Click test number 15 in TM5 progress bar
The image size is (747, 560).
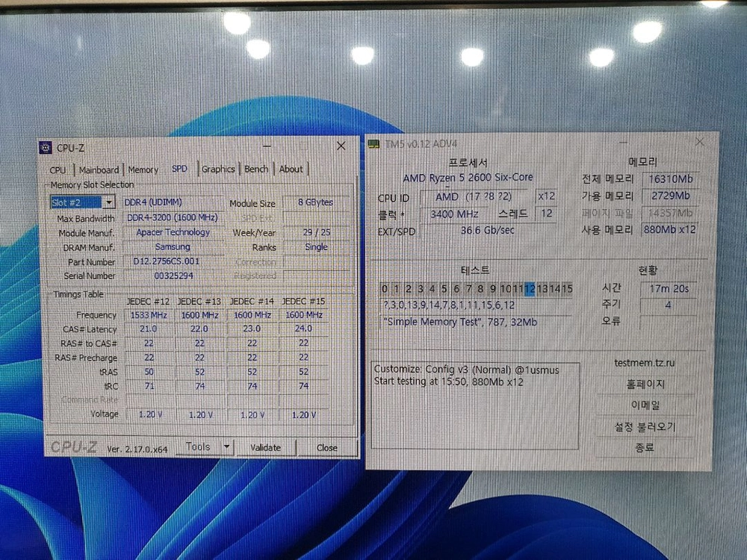coord(566,288)
